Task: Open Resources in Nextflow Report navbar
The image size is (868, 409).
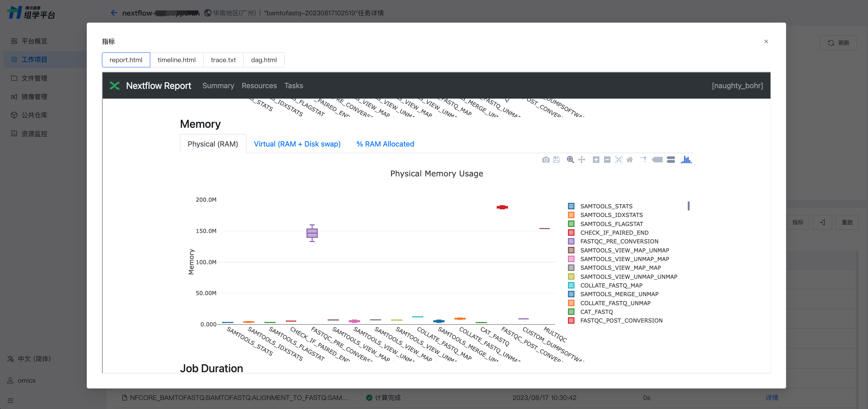Action: [259, 86]
